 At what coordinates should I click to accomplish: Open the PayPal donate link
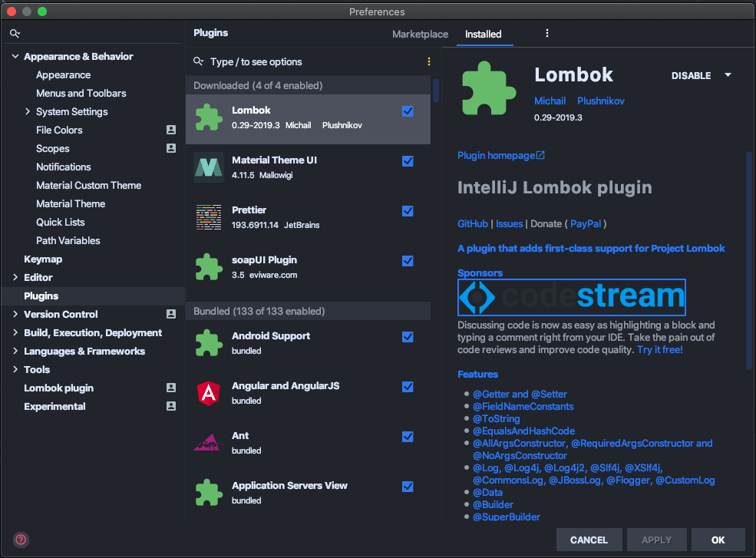[x=586, y=224]
